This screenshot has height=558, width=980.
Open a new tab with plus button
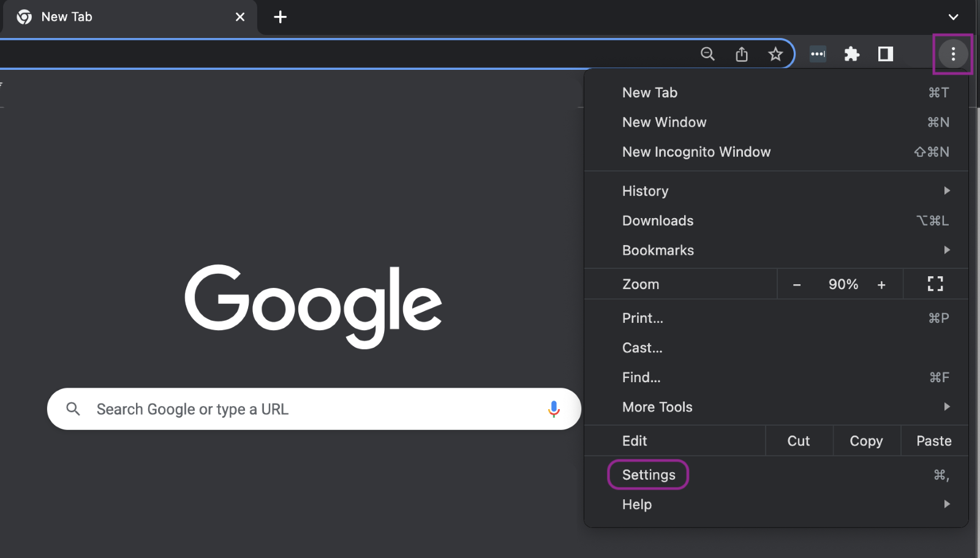280,17
